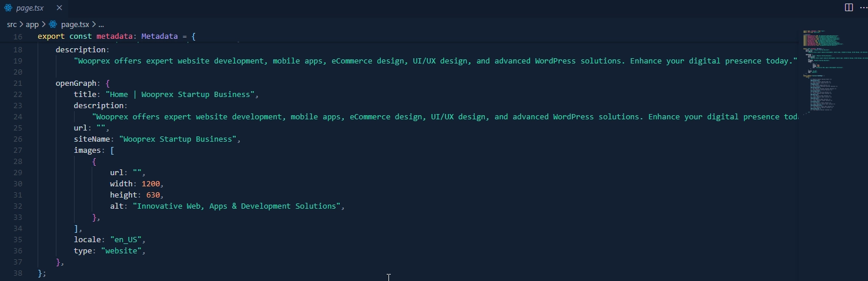The height and width of the screenshot is (281, 868).
Task: Click the trailing ellipsis breadcrumb symbol
Action: coord(101,24)
